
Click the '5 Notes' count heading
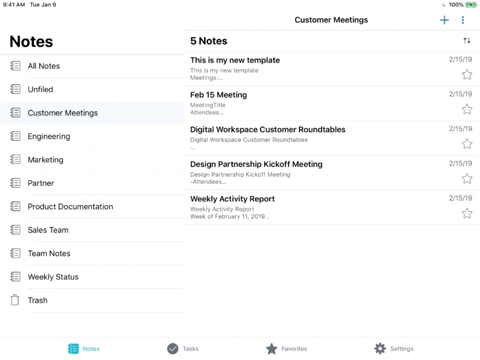click(209, 41)
